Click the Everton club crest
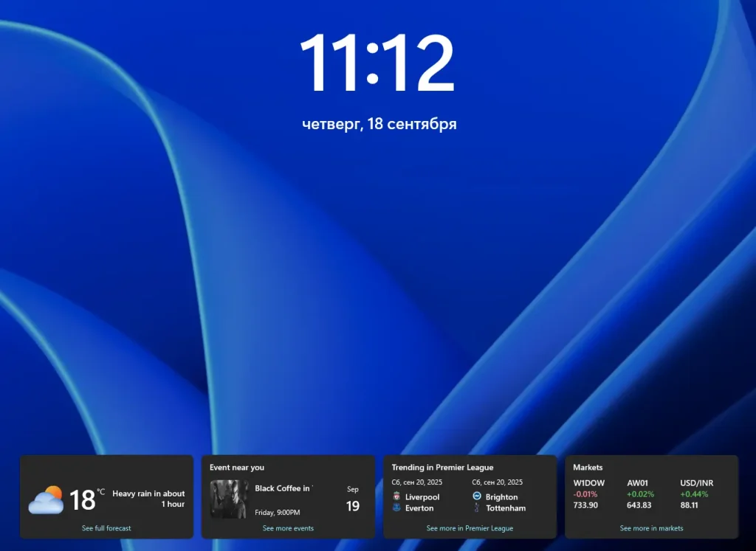756x551 pixels. tap(397, 508)
